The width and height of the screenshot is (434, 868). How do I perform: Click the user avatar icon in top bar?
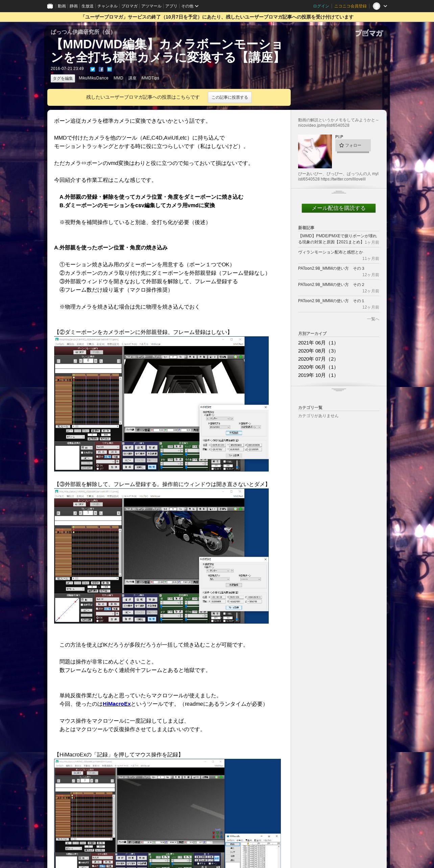tap(377, 6)
